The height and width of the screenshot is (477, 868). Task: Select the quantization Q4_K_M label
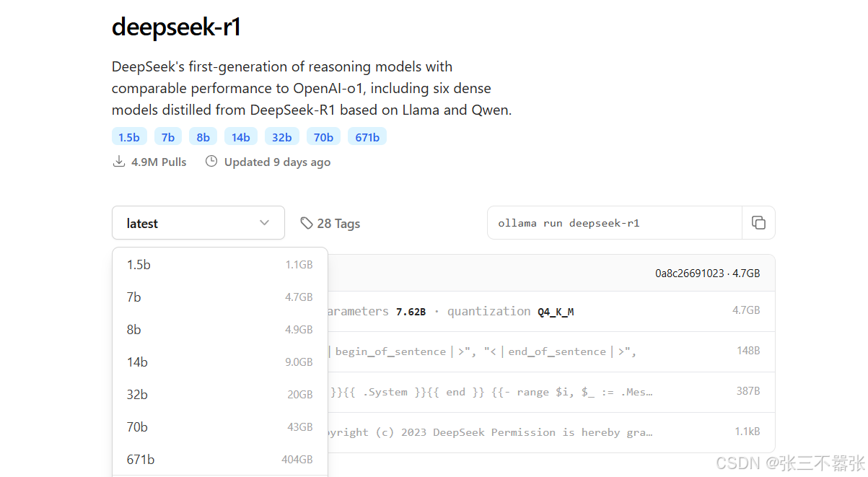[x=555, y=311]
